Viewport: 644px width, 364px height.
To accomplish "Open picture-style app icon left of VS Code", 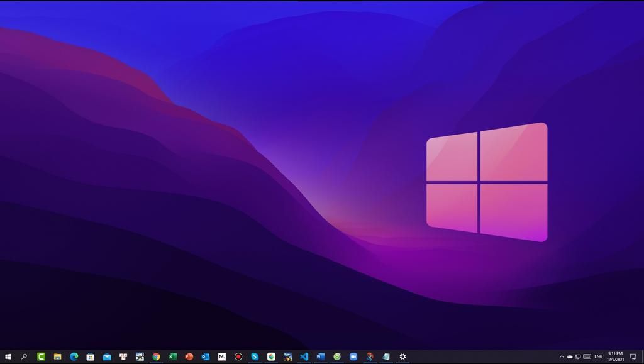I will point(287,356).
